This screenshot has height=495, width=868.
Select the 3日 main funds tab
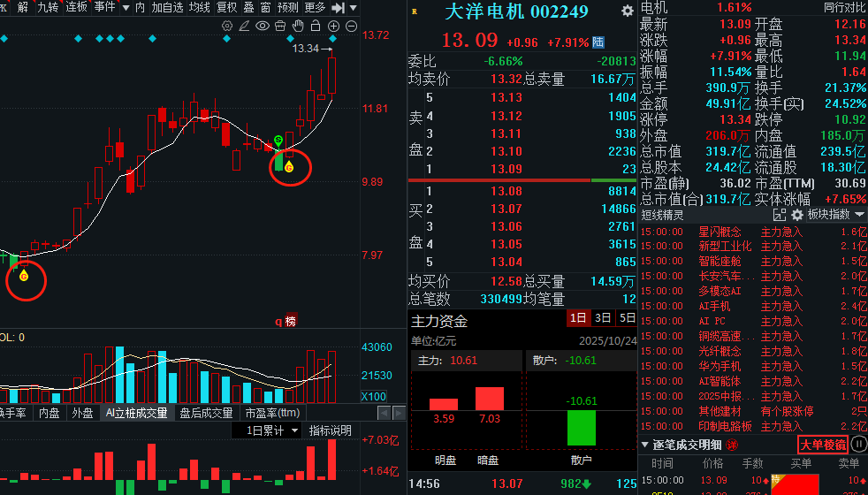[x=603, y=318]
